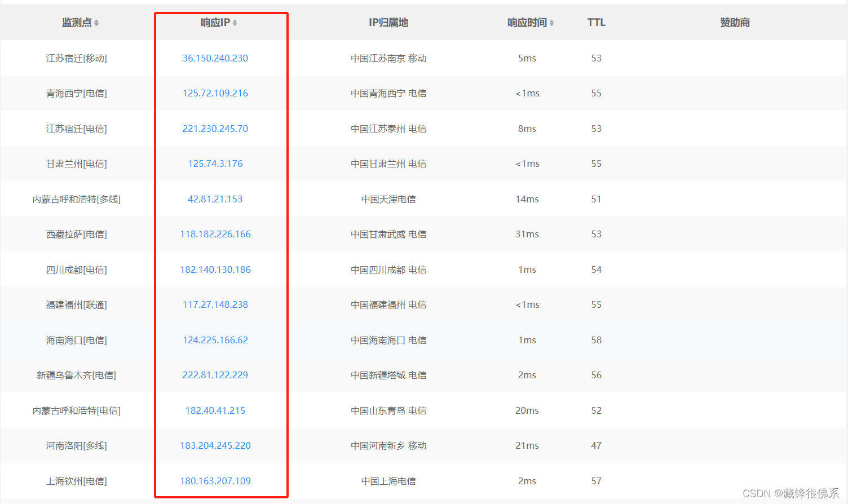Select monitoring point 上海钦州[电信]
The width and height of the screenshot is (848, 504).
(77, 481)
